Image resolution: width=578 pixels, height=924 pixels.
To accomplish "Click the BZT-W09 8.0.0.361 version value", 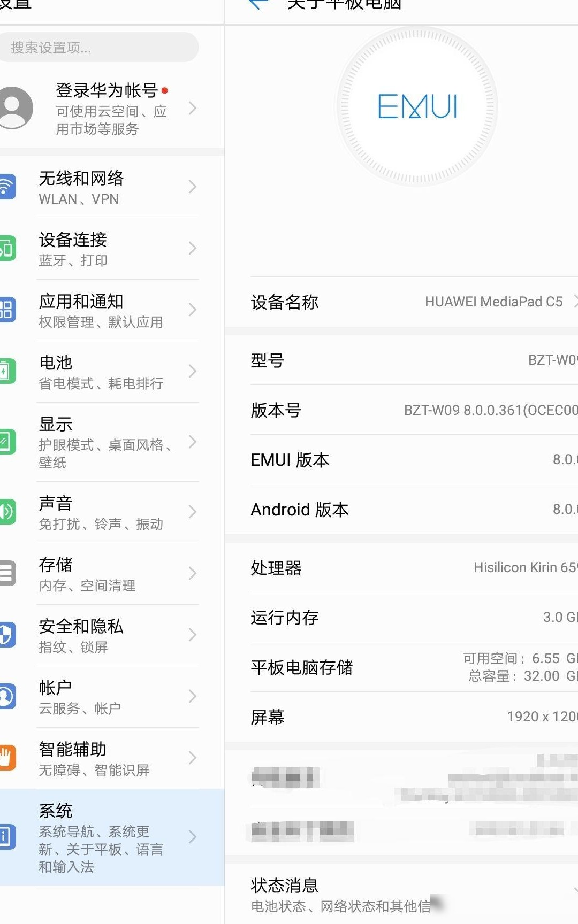I will coord(491,410).
